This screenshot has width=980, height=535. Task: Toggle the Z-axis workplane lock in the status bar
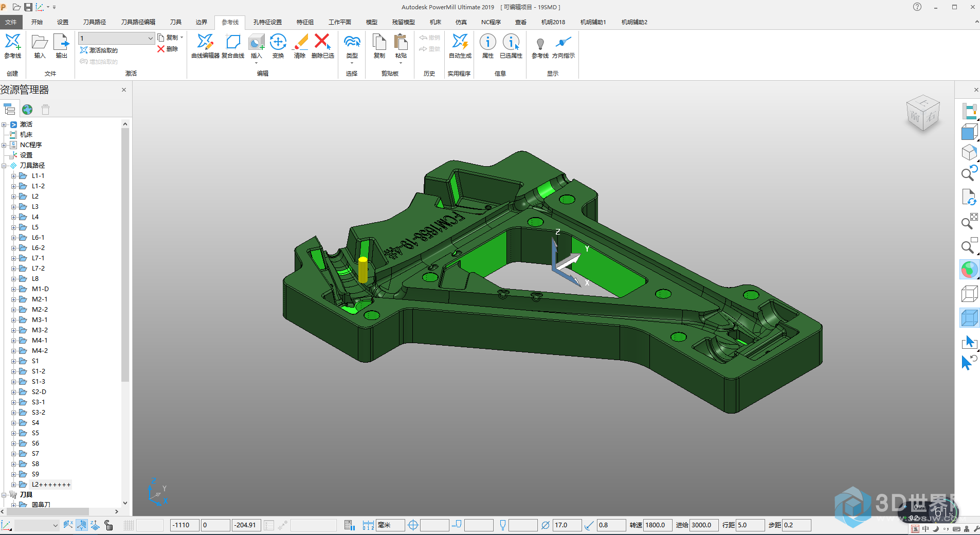pyautogui.click(x=95, y=525)
